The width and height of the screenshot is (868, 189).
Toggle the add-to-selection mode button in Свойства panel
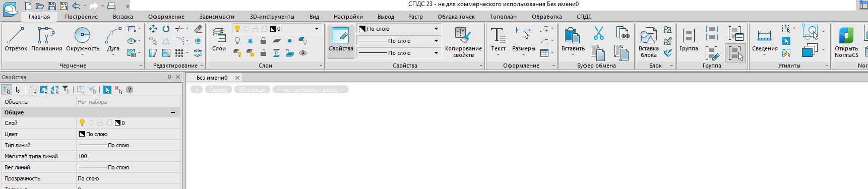coord(7,90)
